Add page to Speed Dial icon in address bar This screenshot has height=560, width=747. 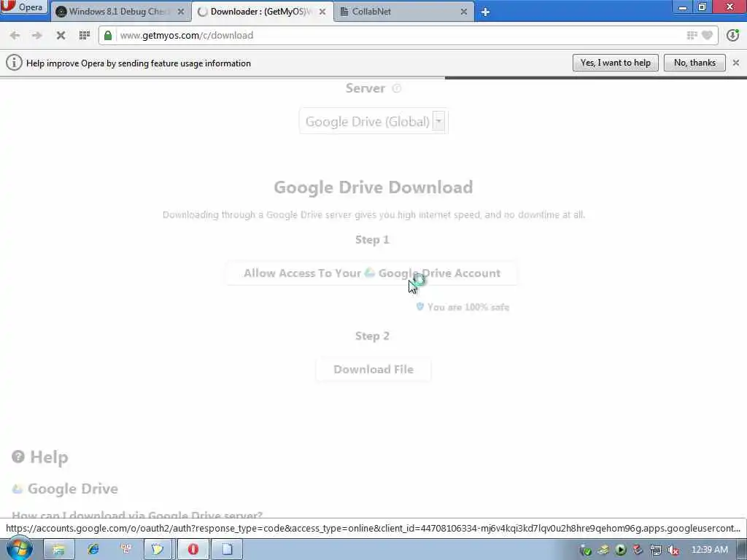tap(692, 35)
